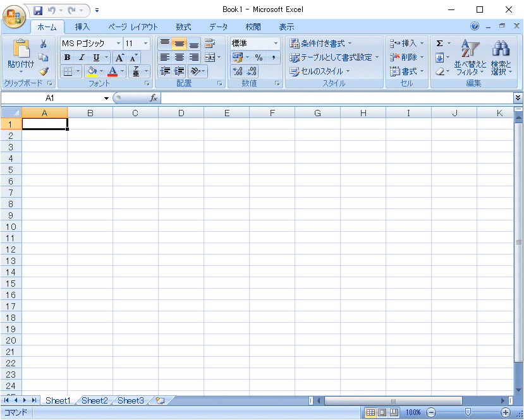Click the insert function fx icon
The image size is (524, 420).
tap(153, 99)
